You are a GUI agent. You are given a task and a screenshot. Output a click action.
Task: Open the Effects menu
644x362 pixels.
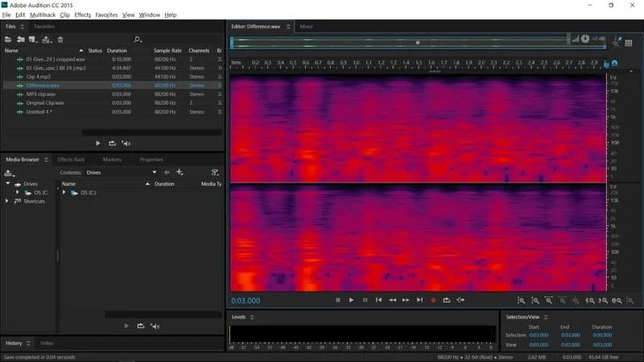tap(83, 14)
